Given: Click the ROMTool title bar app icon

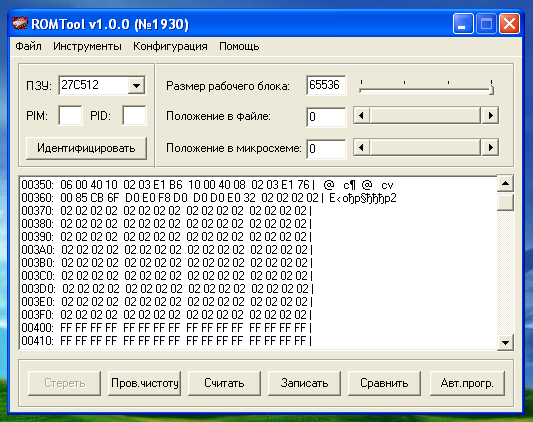Looking at the screenshot, I should point(19,24).
